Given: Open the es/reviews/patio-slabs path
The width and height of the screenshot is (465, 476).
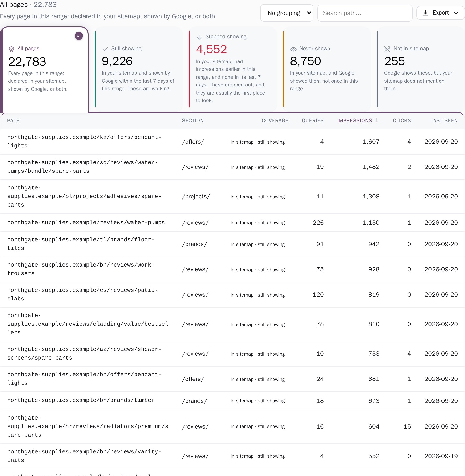Looking at the screenshot, I should [x=83, y=294].
